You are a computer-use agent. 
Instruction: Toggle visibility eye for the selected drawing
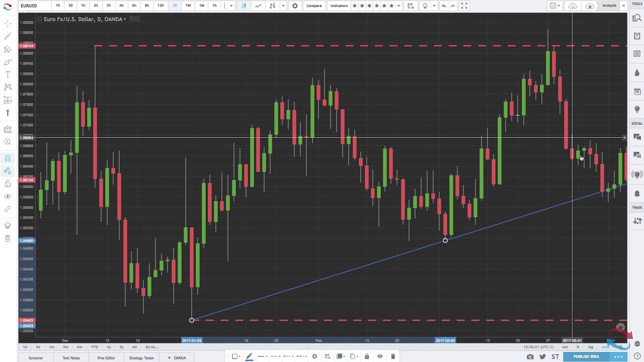pos(380,356)
